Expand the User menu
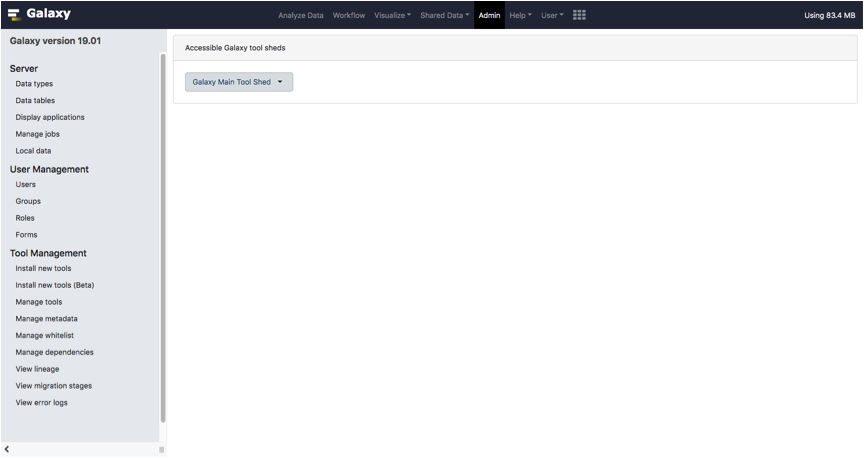 (x=552, y=15)
